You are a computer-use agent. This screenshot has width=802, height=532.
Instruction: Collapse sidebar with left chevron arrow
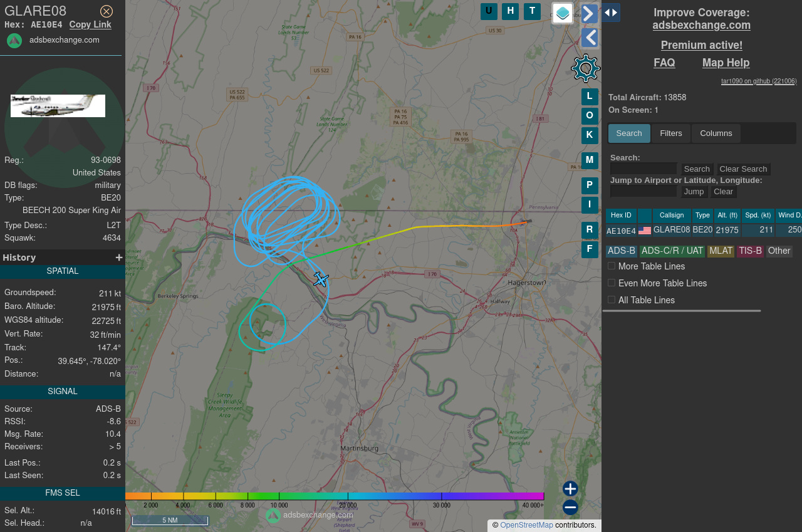coord(590,38)
